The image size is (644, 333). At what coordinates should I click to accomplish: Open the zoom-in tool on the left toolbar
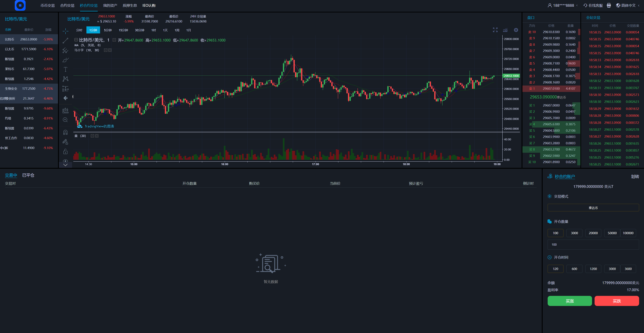coord(65,120)
